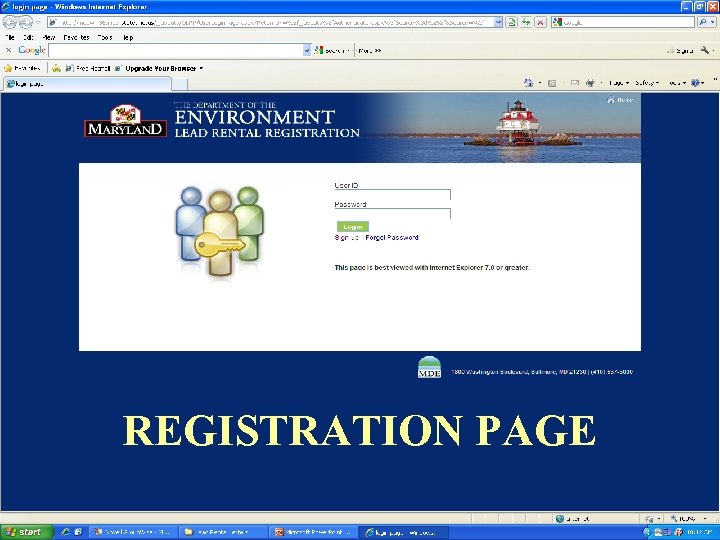Switch to the Novell GroupWise taskbar button
This screenshot has width=720, height=540.
132,532
